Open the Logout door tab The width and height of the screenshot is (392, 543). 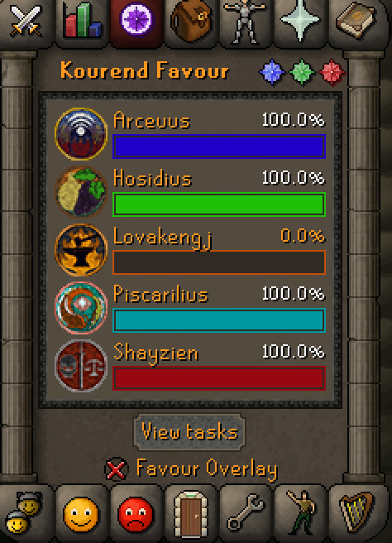[190, 512]
